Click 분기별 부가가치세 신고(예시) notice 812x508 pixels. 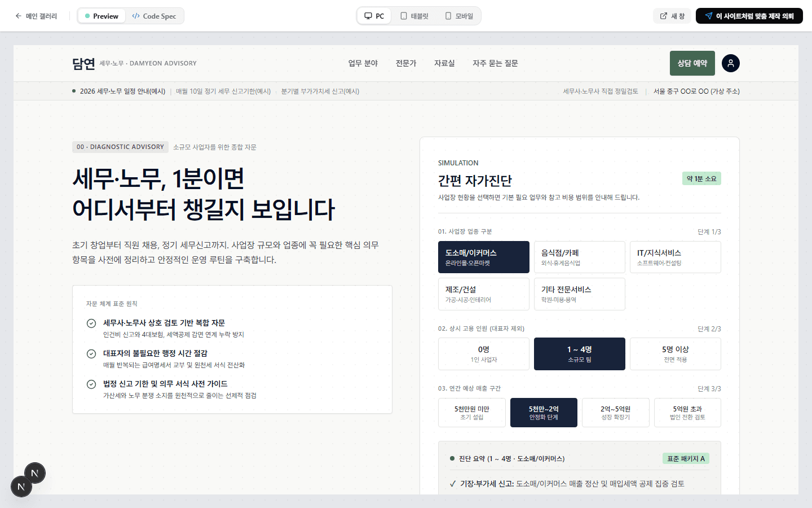point(320,91)
